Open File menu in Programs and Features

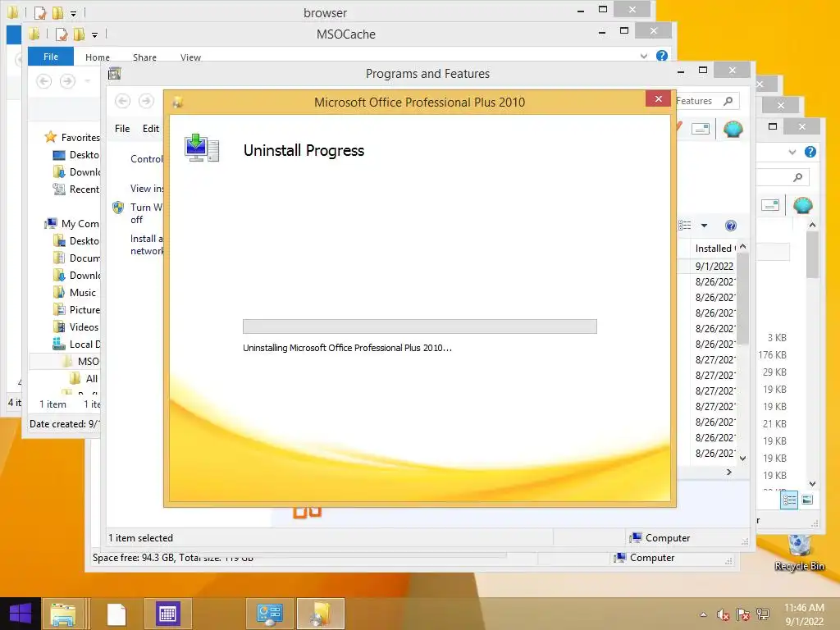pos(122,129)
